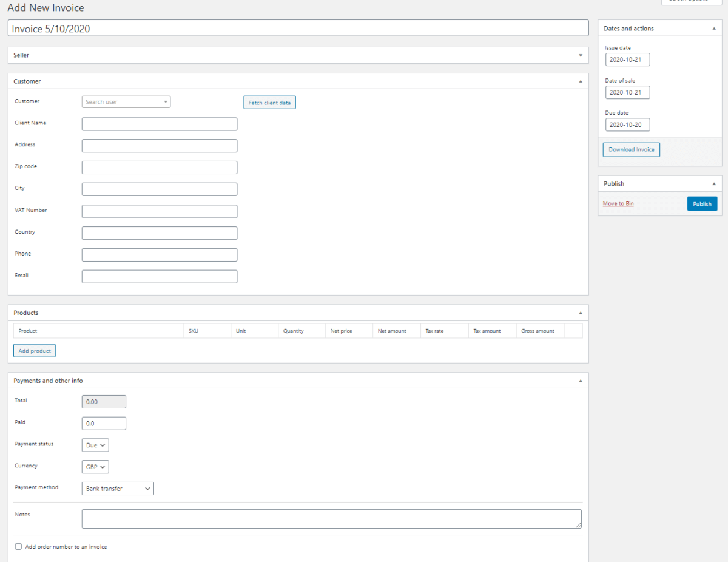Open the Move to Bin link
Image resolution: width=728 pixels, height=562 pixels.
tap(618, 203)
